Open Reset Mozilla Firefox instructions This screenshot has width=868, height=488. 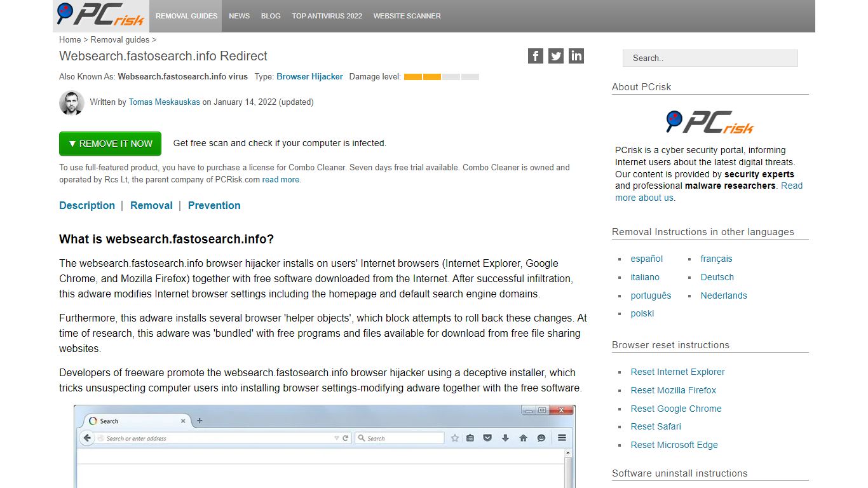(674, 390)
